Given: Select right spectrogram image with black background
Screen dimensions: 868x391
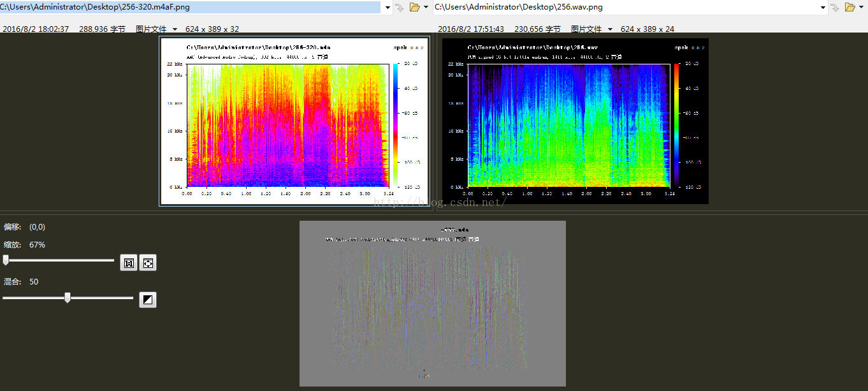Looking at the screenshot, I should coord(575,121).
